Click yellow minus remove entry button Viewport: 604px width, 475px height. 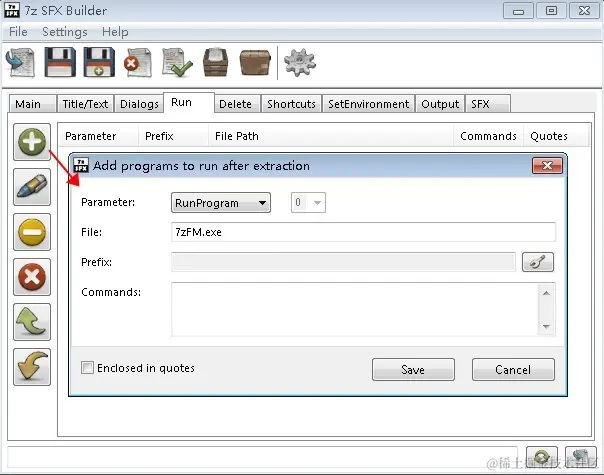click(x=32, y=232)
